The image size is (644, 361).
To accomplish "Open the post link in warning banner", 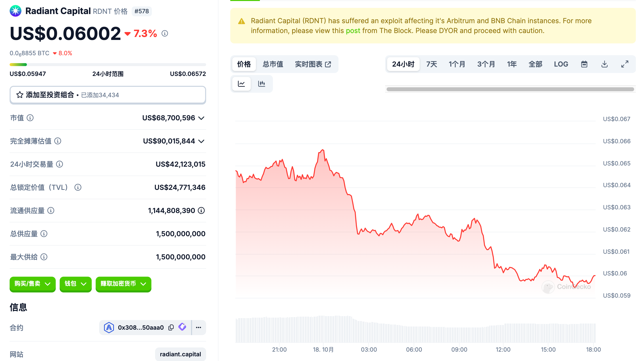I will (x=353, y=31).
